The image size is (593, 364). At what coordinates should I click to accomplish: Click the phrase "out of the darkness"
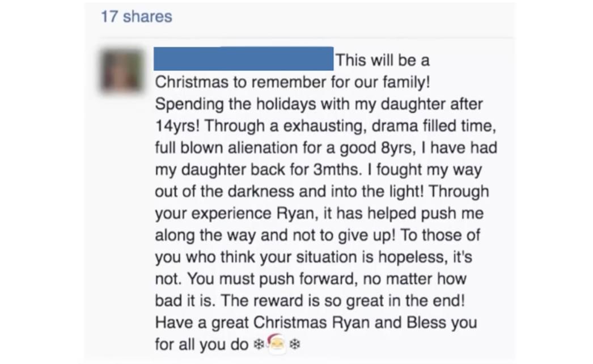225,192
